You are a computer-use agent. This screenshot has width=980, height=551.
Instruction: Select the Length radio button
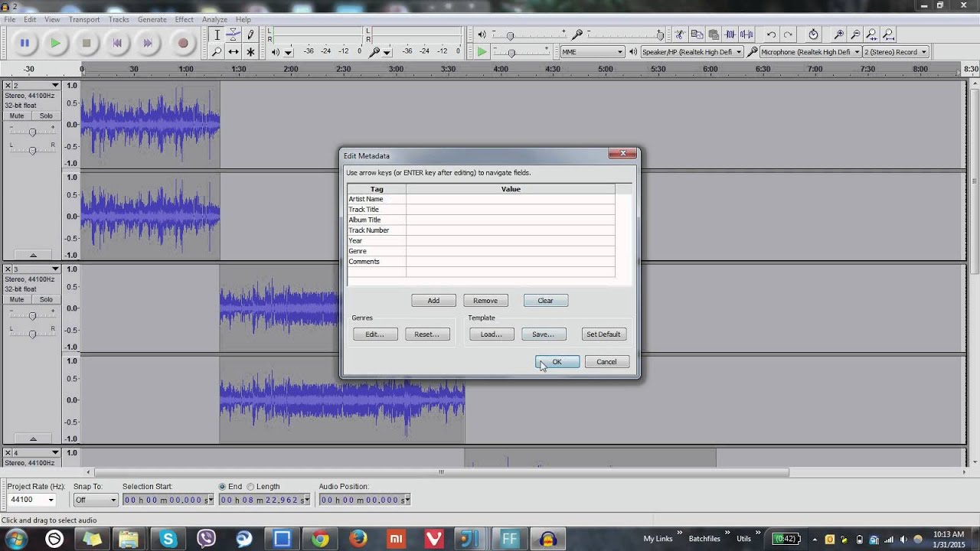point(250,487)
